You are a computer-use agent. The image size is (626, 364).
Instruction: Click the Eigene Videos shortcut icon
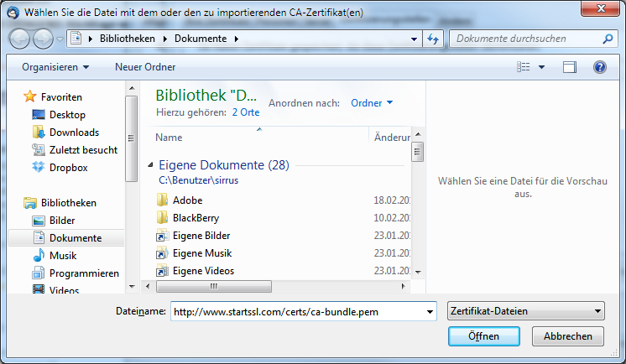coord(162,271)
